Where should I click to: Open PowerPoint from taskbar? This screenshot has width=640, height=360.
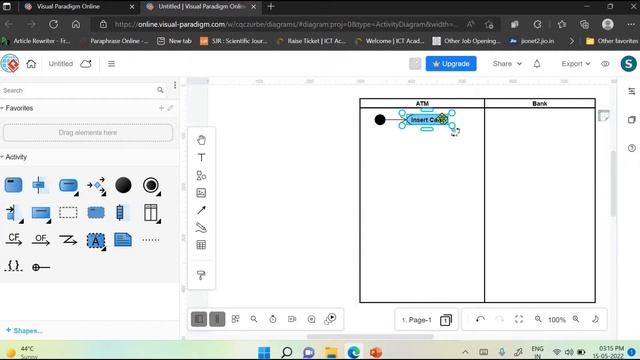[376, 352]
